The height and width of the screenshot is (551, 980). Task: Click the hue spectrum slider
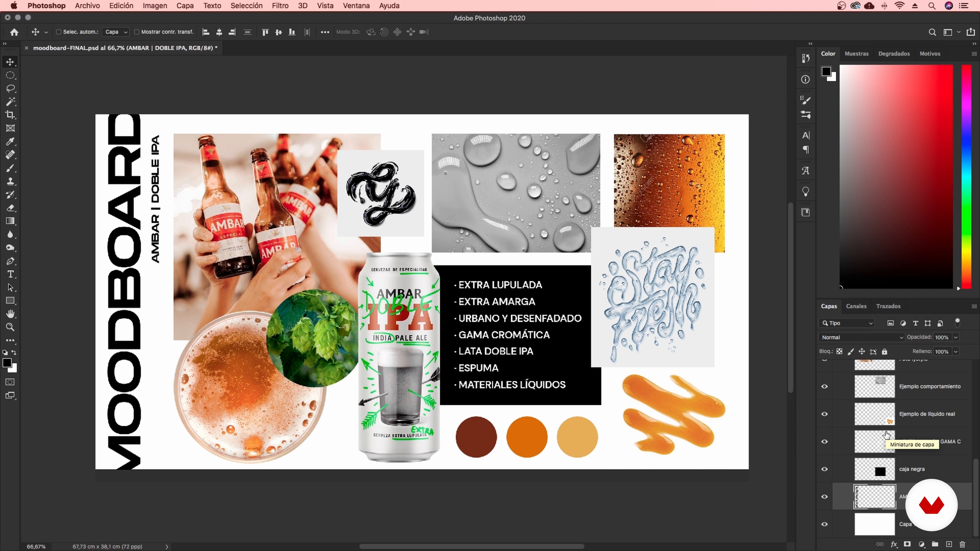point(967,177)
